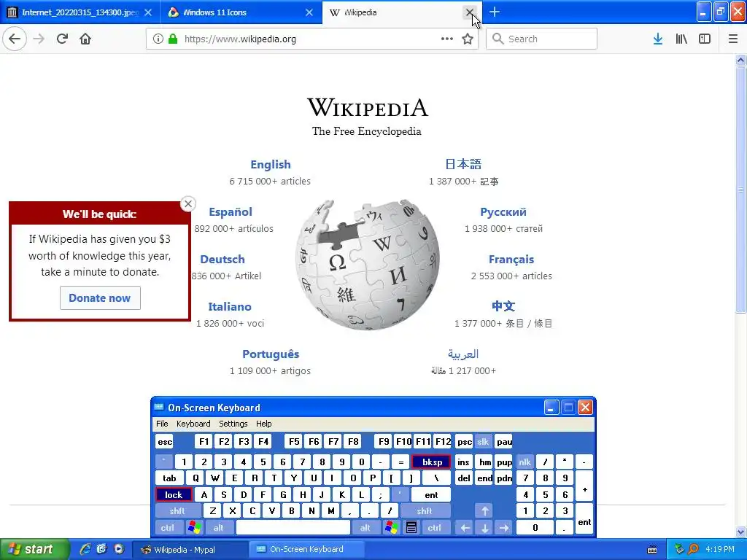Image resolution: width=747 pixels, height=560 pixels.
Task: Click the left Windows logo key on keyboard
Action: [194, 528]
